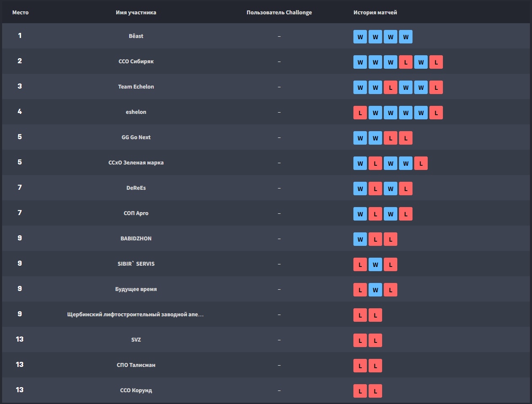Select the СОП Арго participant name

(136, 213)
